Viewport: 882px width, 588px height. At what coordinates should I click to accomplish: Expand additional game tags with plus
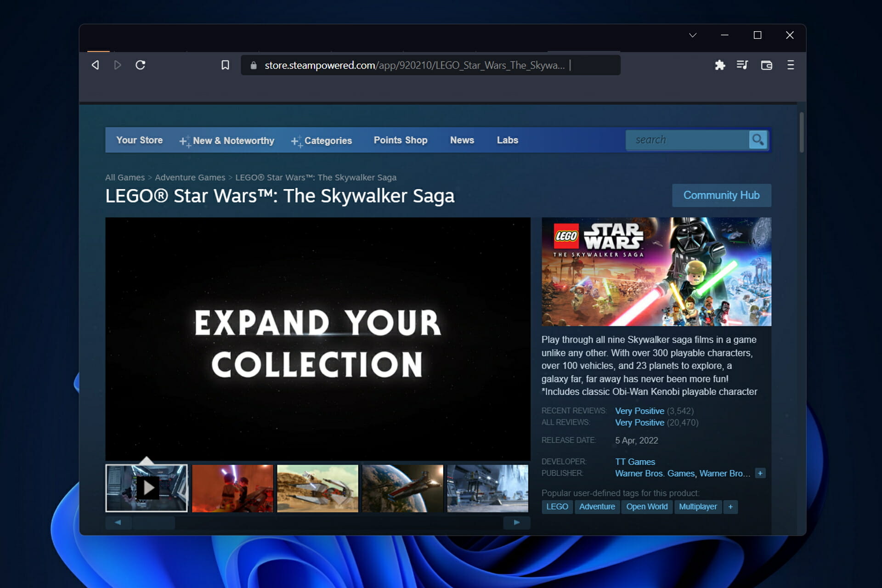tap(731, 507)
